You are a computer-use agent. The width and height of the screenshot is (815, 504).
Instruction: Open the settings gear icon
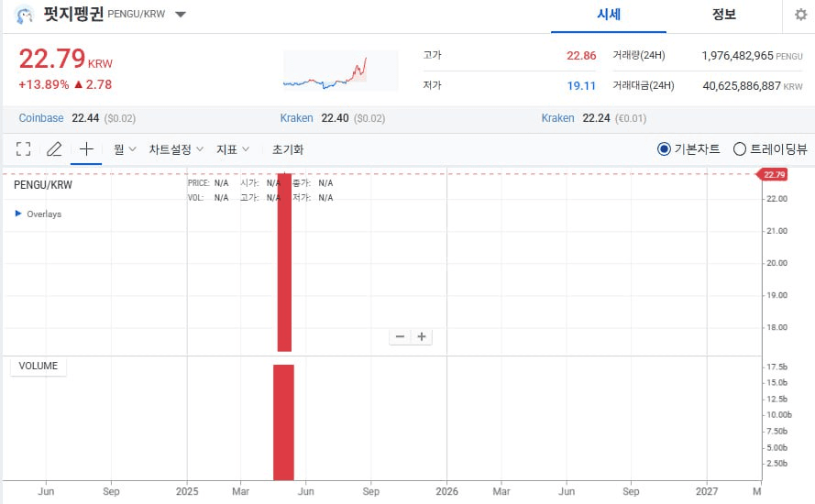(x=801, y=15)
